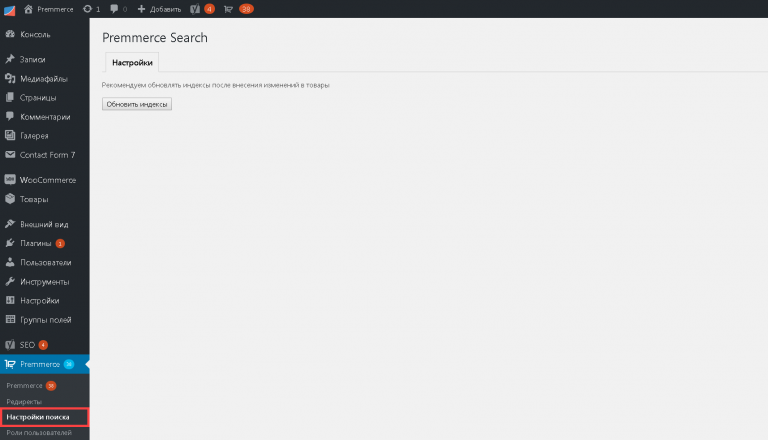This screenshot has height=440, width=768.
Task: Click the plus icon beside Добавить
Action: coord(142,9)
